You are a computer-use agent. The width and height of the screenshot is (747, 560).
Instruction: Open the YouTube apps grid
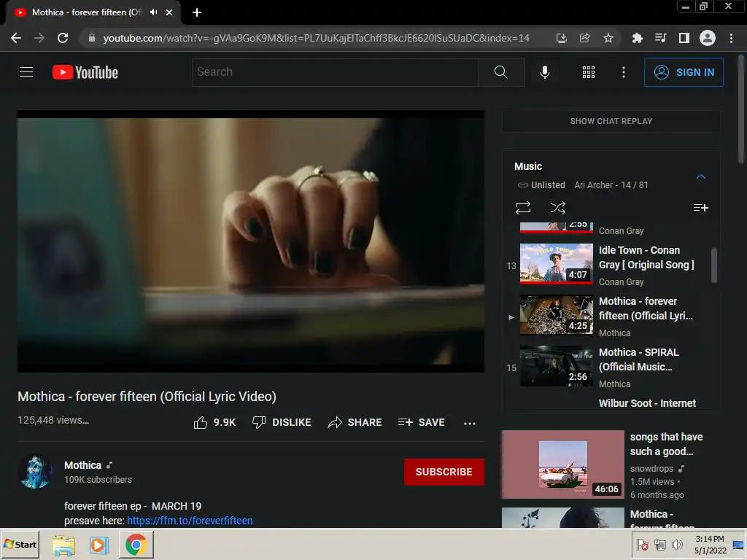(x=589, y=72)
